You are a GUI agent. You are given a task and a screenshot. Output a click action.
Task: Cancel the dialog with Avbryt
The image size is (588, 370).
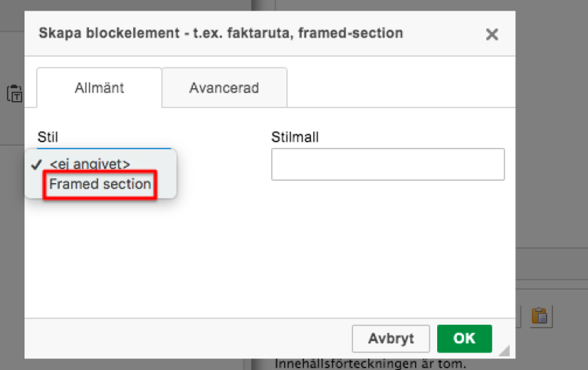(390, 339)
